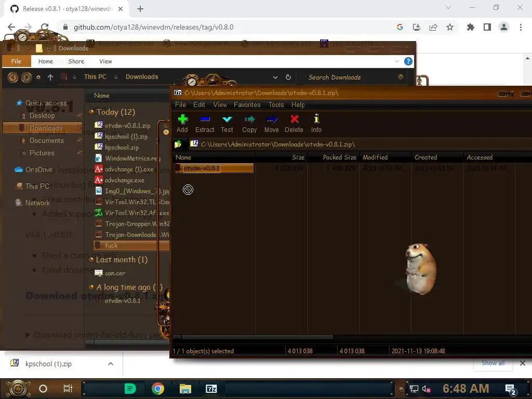Screen dimensions: 532x399
Task: Select kpschool (1).zip in Explorer file list
Action: click(x=121, y=137)
